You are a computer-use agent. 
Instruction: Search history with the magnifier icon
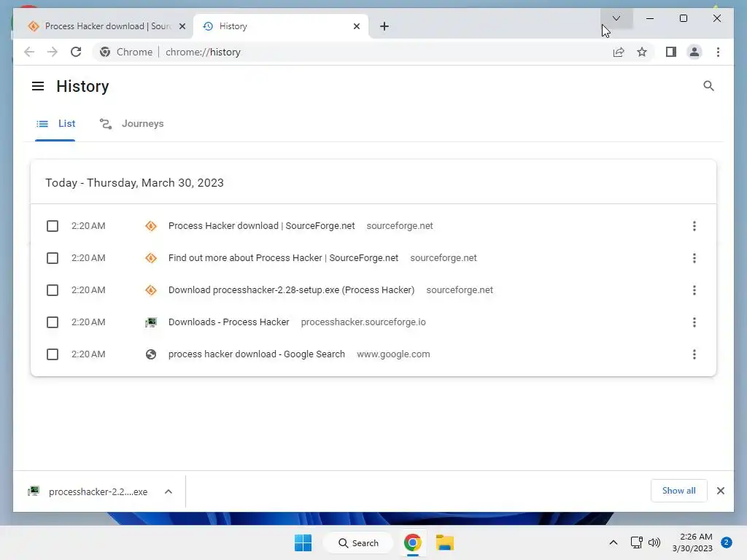point(708,86)
